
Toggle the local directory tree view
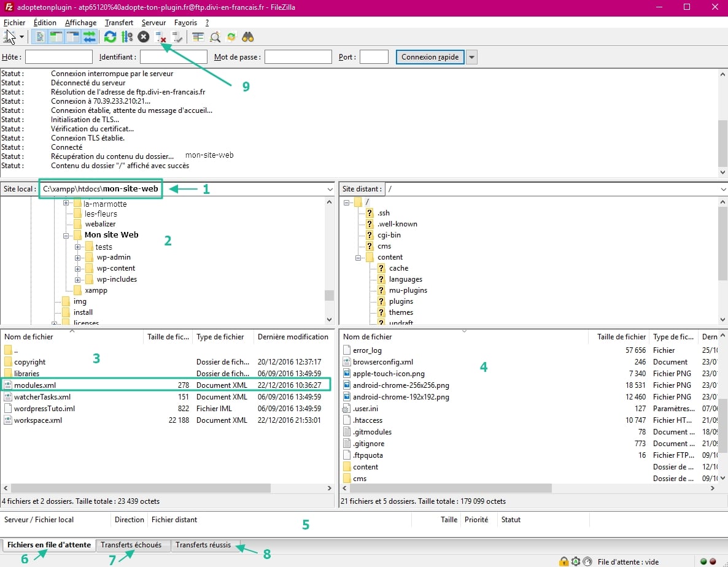[x=55, y=37]
